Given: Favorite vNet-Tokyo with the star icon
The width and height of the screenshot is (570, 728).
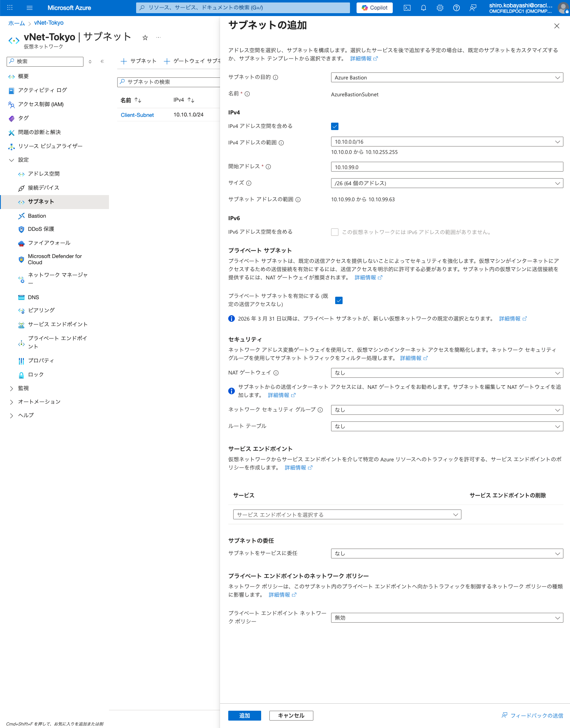Looking at the screenshot, I should [145, 38].
